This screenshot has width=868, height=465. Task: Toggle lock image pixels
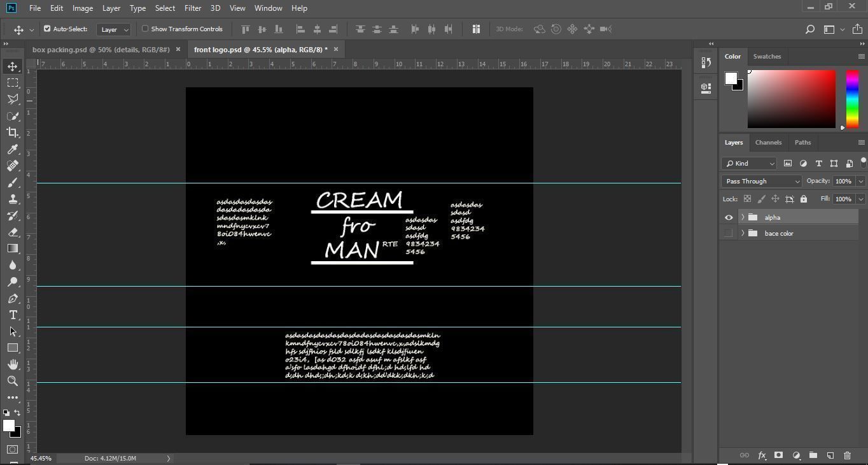pyautogui.click(x=762, y=199)
